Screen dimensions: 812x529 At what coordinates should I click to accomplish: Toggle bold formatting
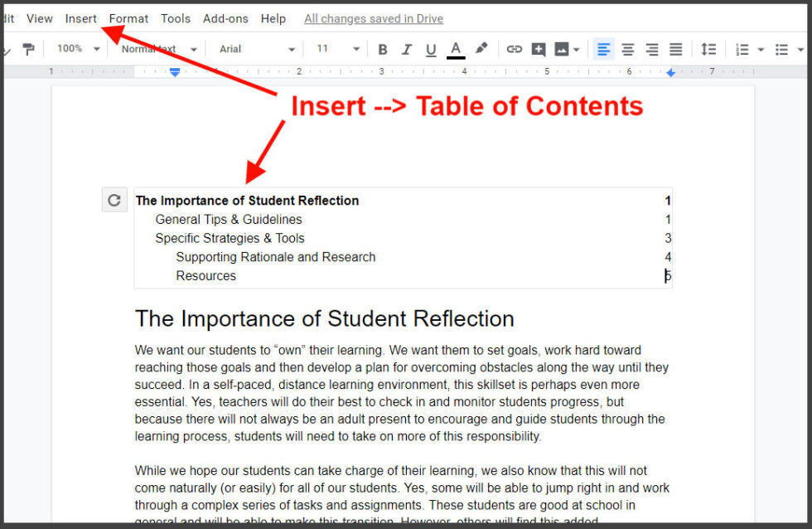point(382,49)
